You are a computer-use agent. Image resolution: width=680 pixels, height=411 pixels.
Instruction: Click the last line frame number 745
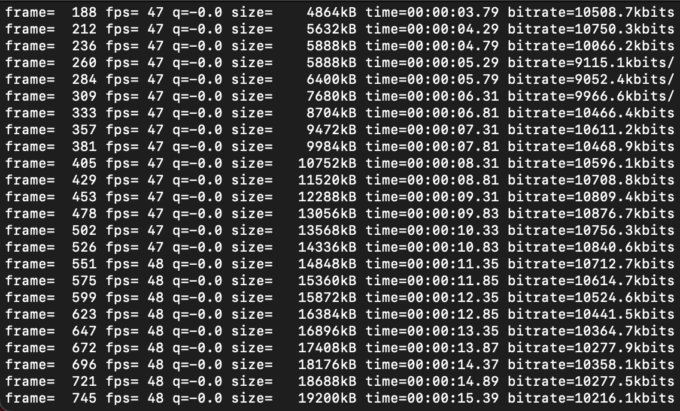84,398
